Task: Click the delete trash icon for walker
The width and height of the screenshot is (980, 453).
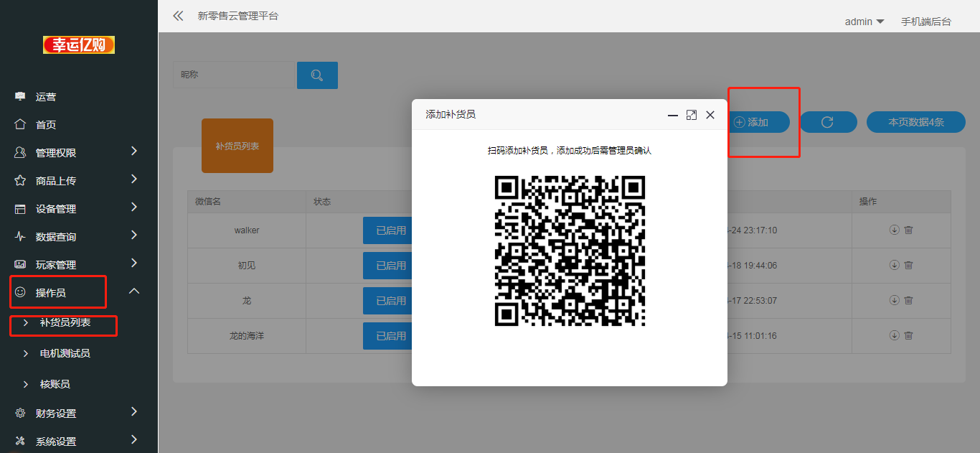Action: tap(908, 230)
